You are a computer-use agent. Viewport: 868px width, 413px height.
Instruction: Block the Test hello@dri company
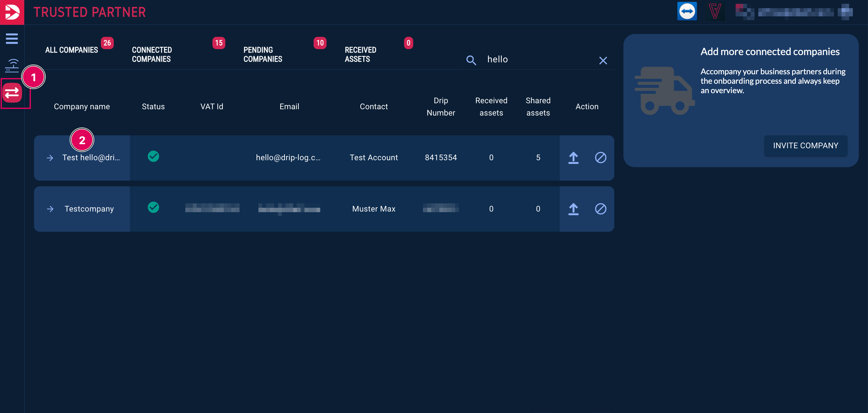pyautogui.click(x=600, y=157)
